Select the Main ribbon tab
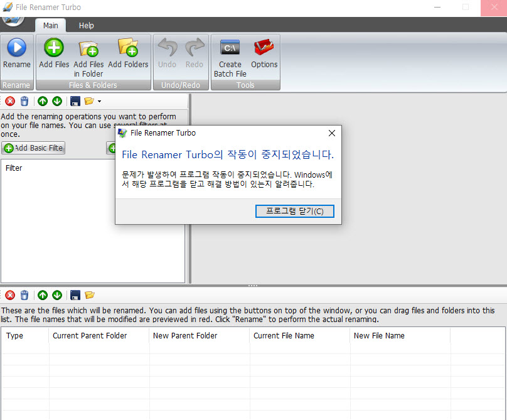The height and width of the screenshot is (420, 507). (50, 26)
